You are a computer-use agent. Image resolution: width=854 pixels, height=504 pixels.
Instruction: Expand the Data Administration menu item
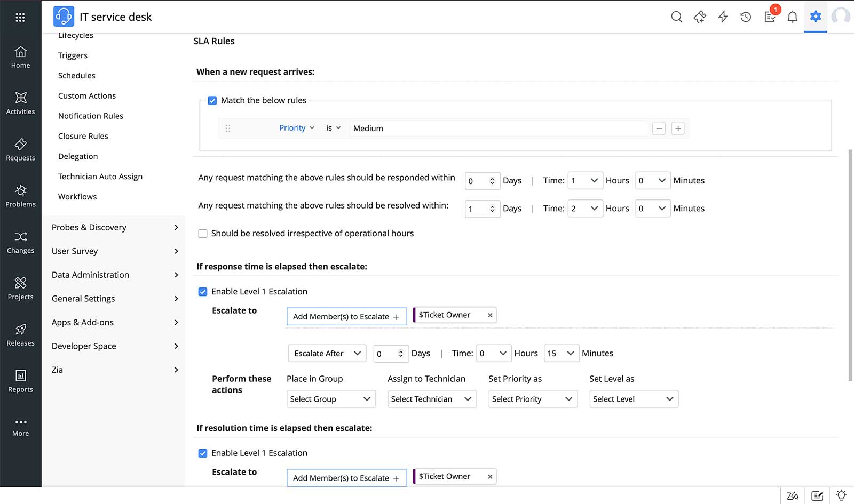click(90, 275)
